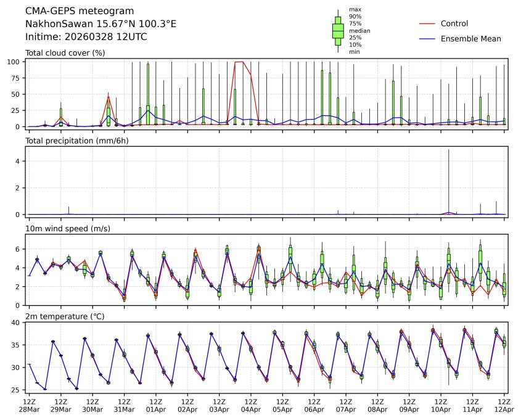Click the '12Z 08Apr' time axis label
Image resolution: width=521 pixels, height=420 pixels.
(377, 405)
